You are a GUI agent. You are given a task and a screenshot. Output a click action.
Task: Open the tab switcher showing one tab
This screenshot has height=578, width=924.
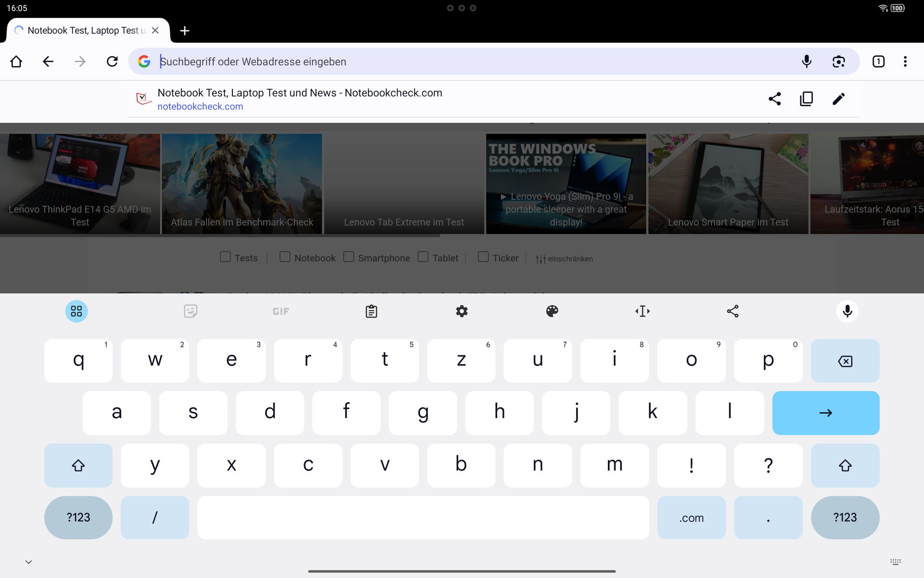pos(878,62)
